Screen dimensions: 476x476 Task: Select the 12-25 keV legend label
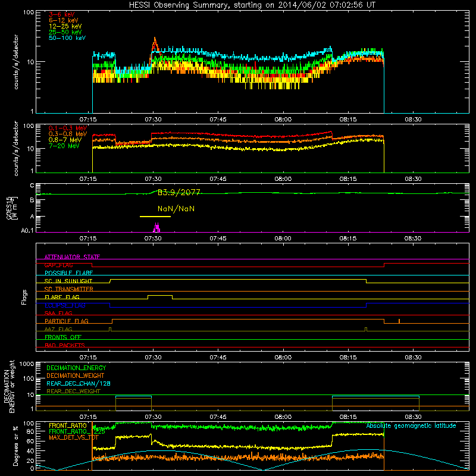coord(65,26)
